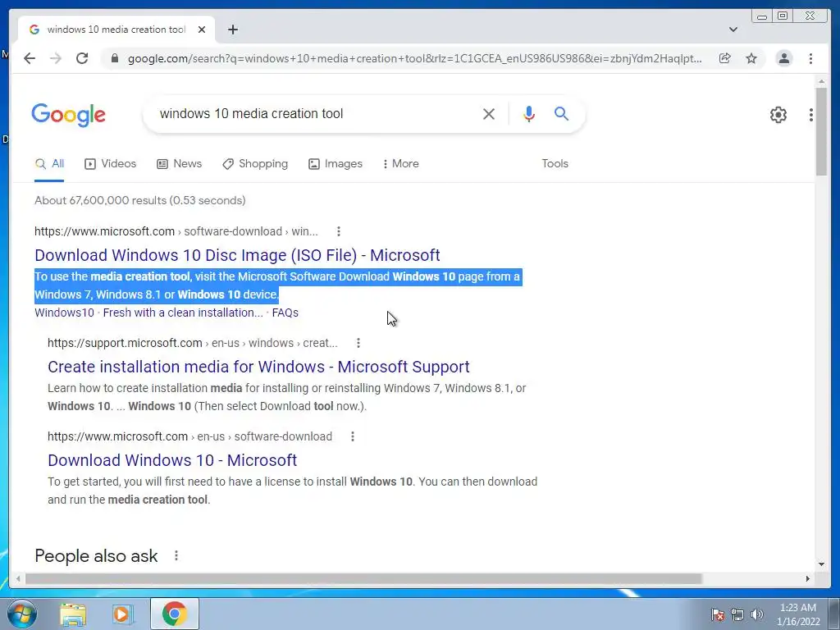This screenshot has height=630, width=840.
Task: Close the windows 10 media creation tool tab
Action: [202, 30]
